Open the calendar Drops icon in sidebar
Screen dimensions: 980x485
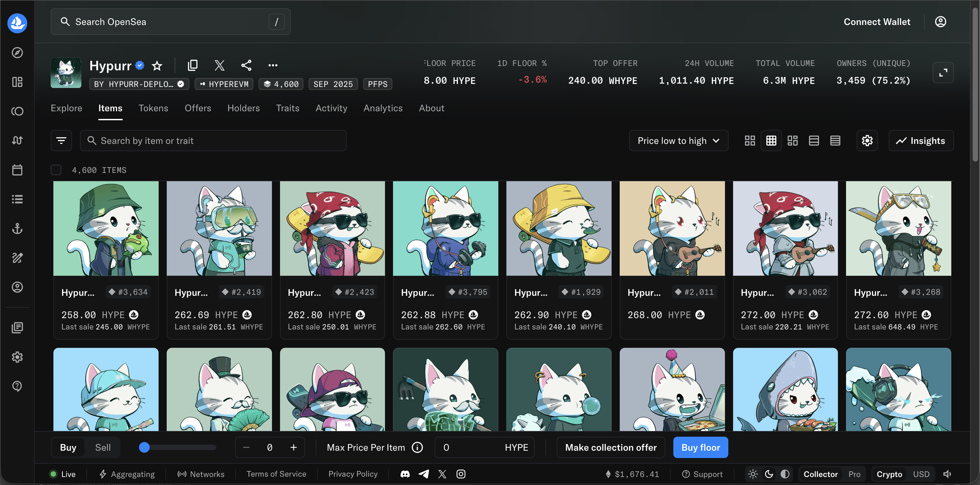pyautogui.click(x=17, y=170)
